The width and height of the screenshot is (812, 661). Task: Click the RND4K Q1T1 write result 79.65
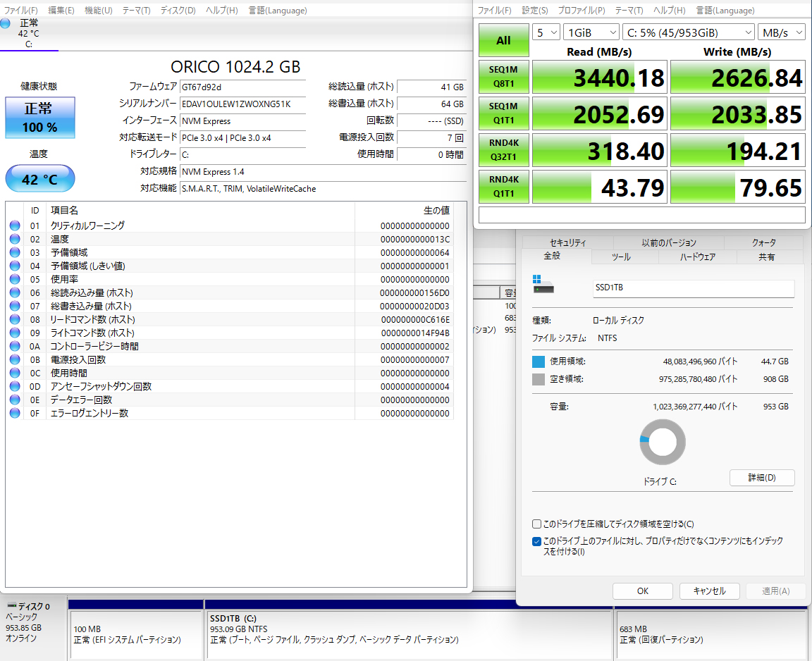(738, 187)
